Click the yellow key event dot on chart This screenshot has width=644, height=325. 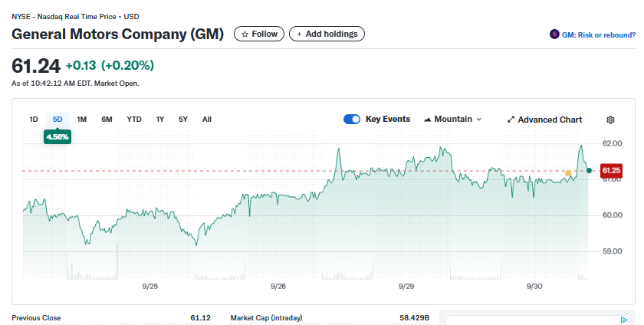point(568,173)
